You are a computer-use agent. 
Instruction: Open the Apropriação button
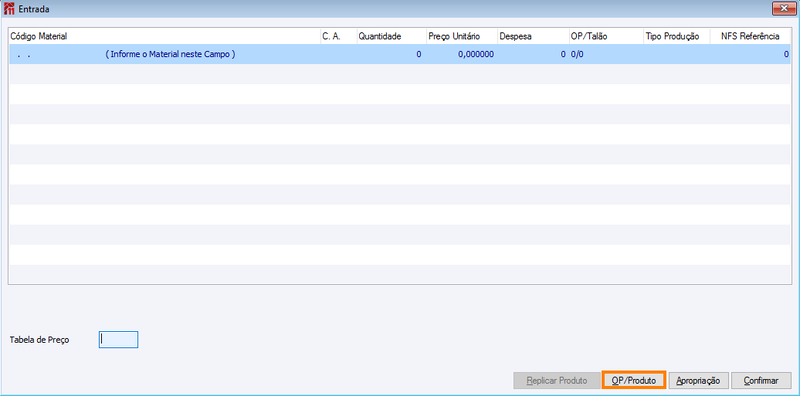698,381
